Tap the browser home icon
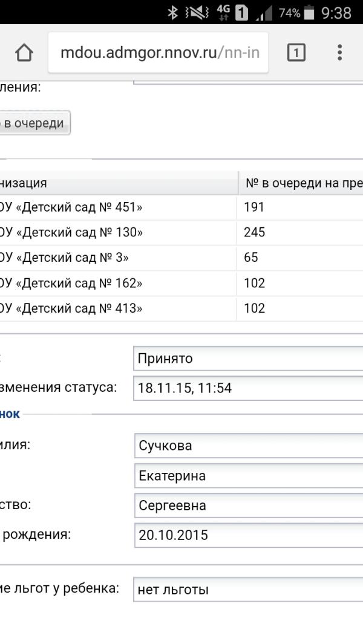 tap(24, 53)
